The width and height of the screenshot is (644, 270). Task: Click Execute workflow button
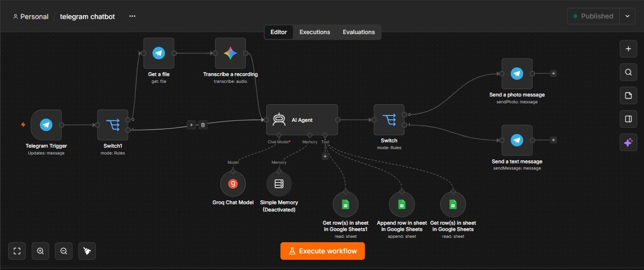[322, 251]
